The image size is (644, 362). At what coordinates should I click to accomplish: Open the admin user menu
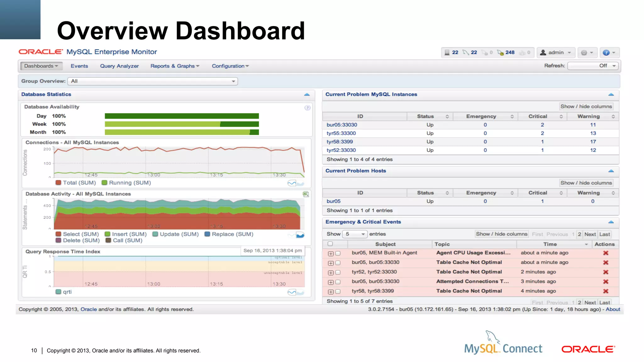tap(556, 52)
